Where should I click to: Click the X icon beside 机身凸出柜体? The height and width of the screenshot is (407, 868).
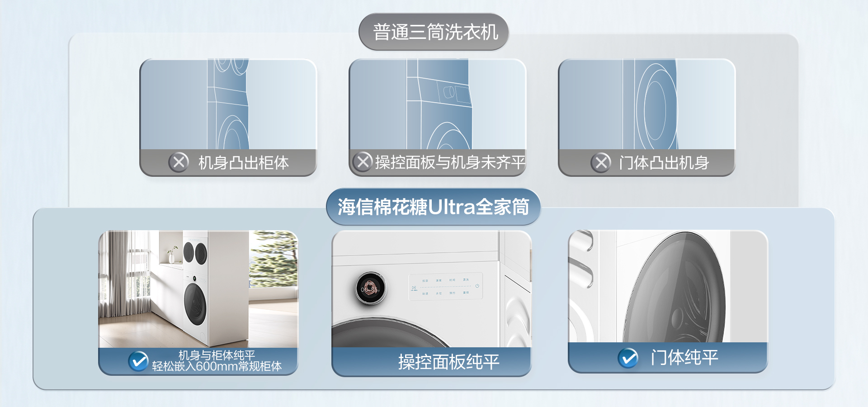(x=179, y=162)
